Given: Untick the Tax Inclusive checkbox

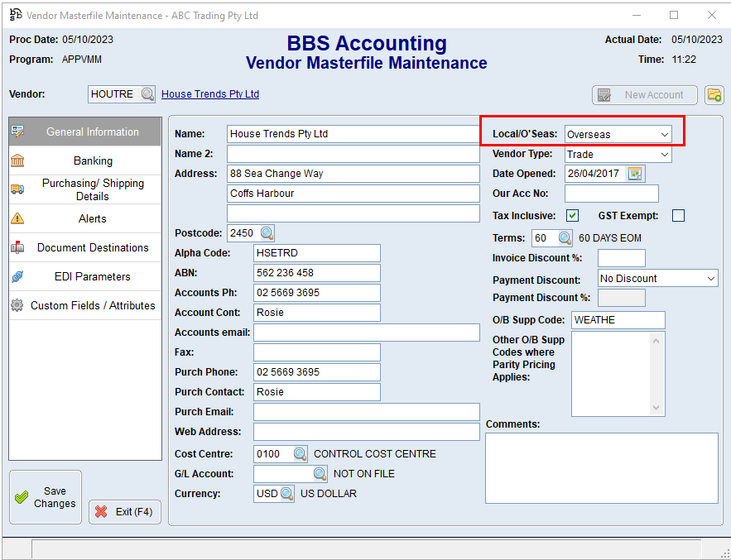Looking at the screenshot, I should click(572, 216).
